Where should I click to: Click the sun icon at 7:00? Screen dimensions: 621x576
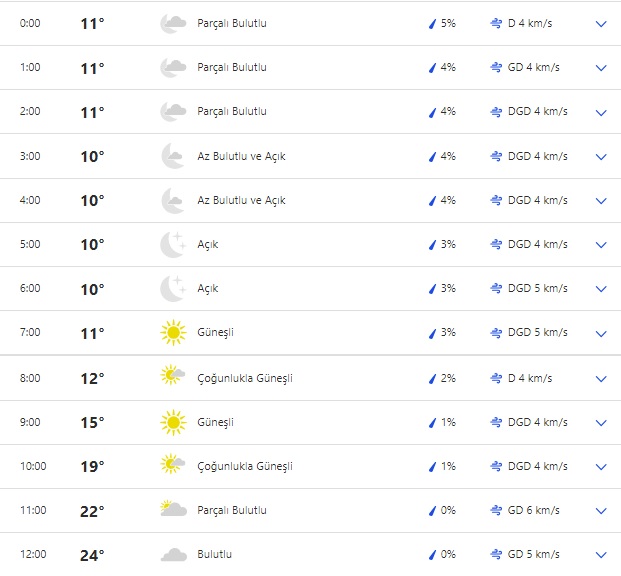click(x=173, y=332)
